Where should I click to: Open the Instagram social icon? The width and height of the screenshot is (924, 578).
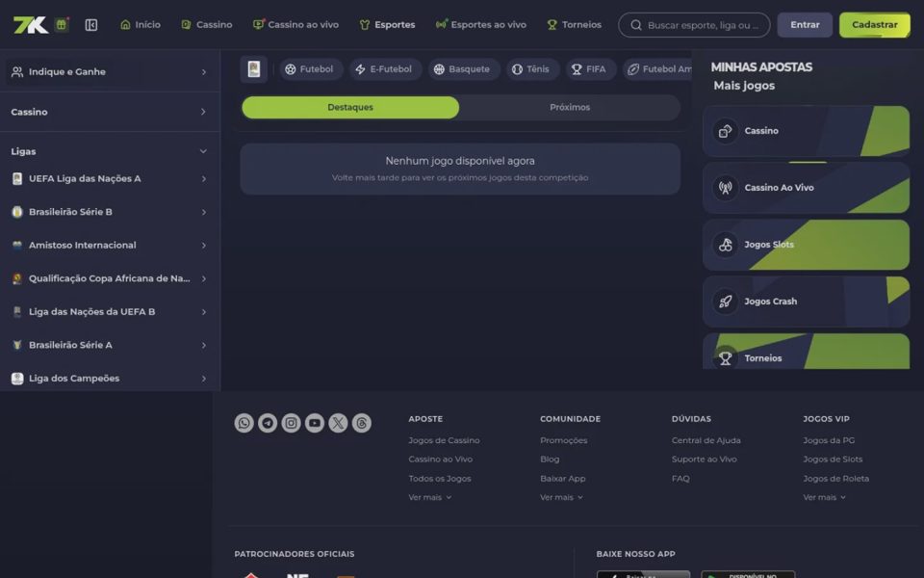pyautogui.click(x=291, y=423)
